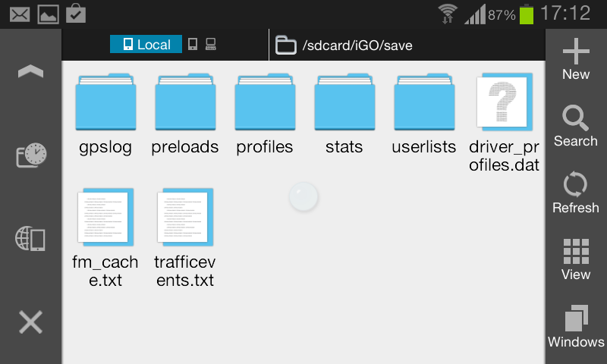Tap the floating round button in center
The image size is (607, 364).
pos(303,198)
